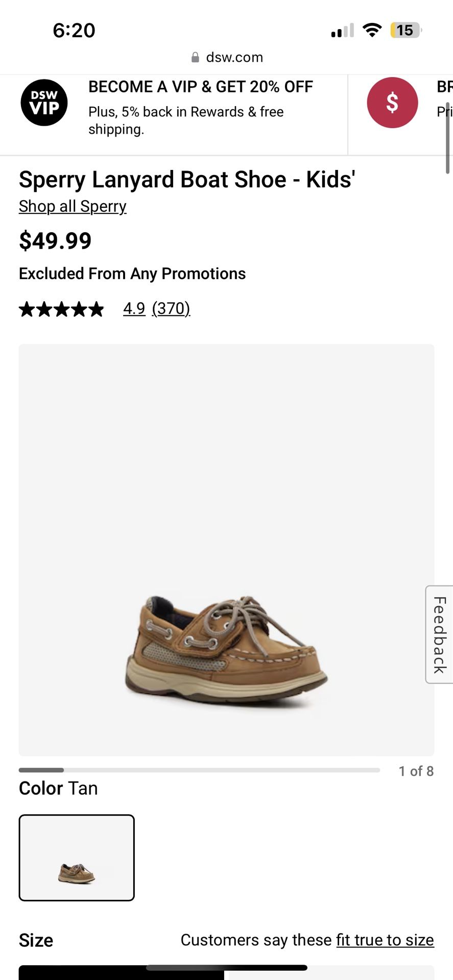The width and height of the screenshot is (453, 980).
Task: Tap the cellular signal bars icon
Action: tap(342, 31)
